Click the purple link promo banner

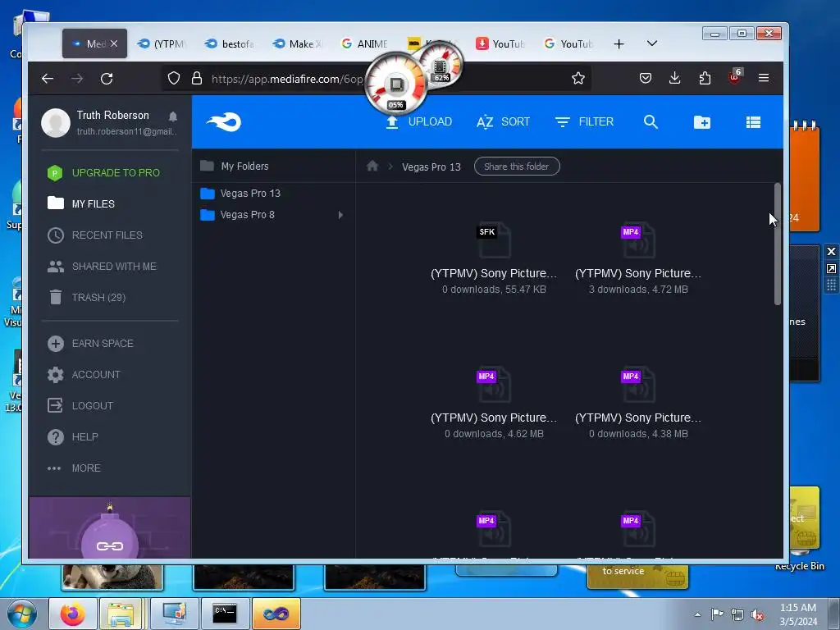[110, 527]
